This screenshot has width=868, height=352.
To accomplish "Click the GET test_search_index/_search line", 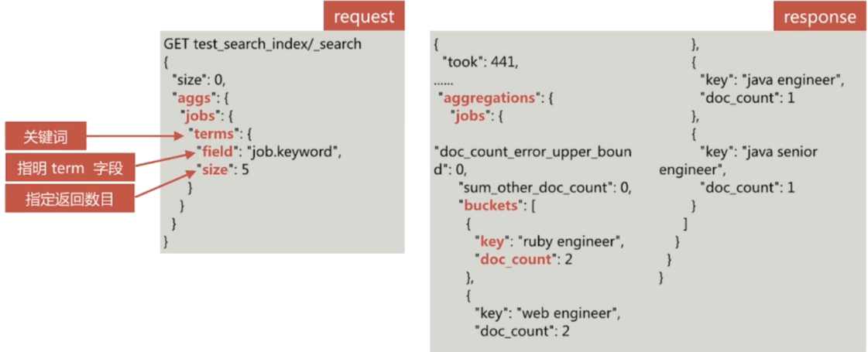I will 262,44.
